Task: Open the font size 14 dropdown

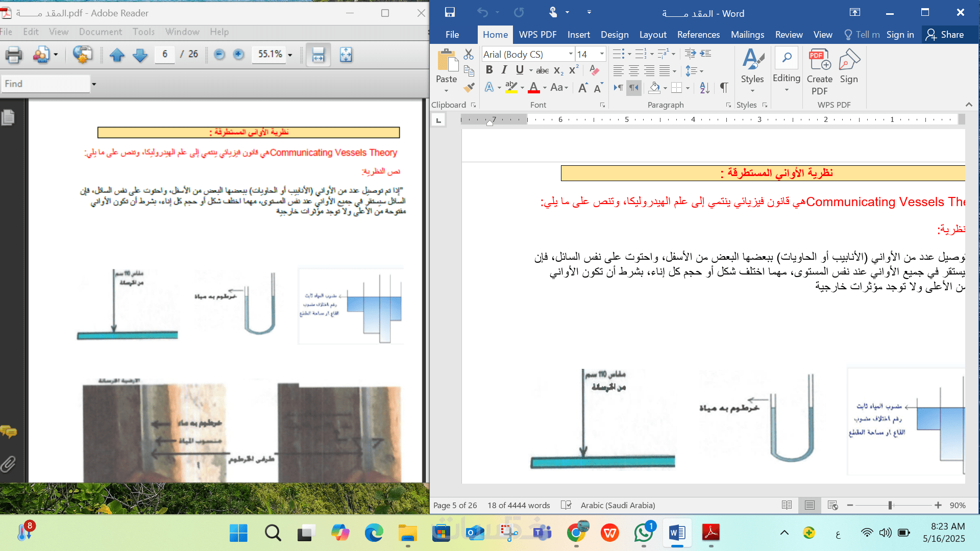Action: click(x=602, y=54)
